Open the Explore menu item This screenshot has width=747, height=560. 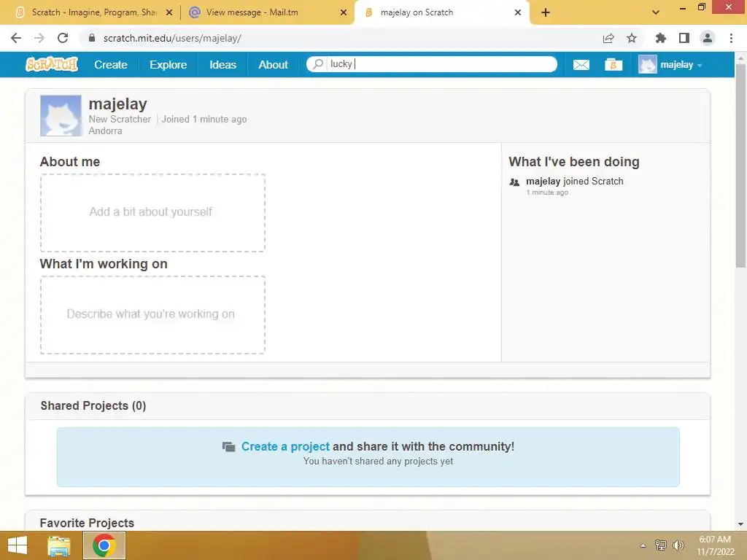[169, 65]
